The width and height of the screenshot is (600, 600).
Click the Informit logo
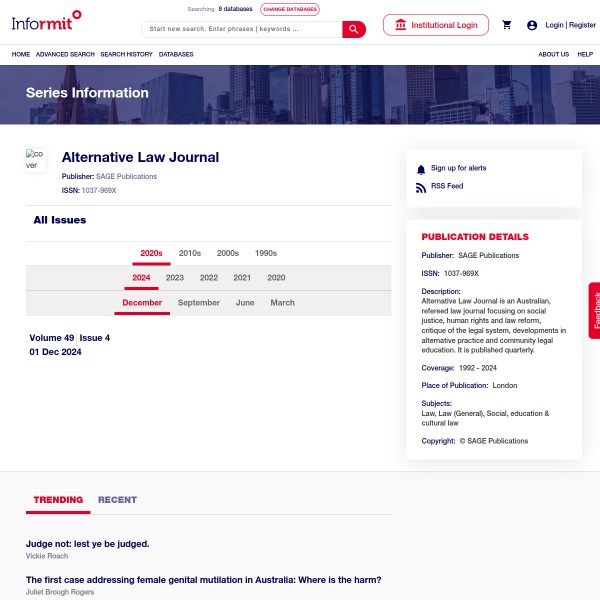coord(48,19)
